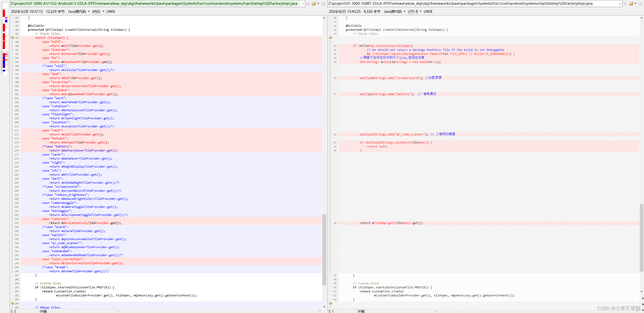Click right pane curved arrow icon
Screen dimensions: 644x313
[x=625, y=4]
